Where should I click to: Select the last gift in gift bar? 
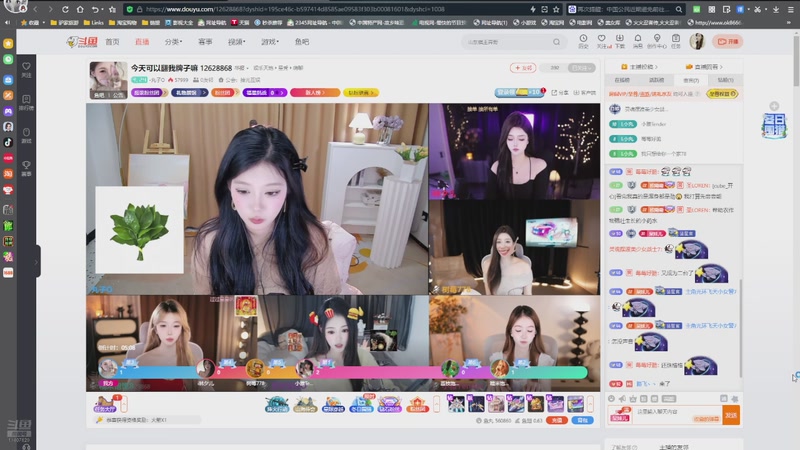pyautogui.click(x=576, y=404)
